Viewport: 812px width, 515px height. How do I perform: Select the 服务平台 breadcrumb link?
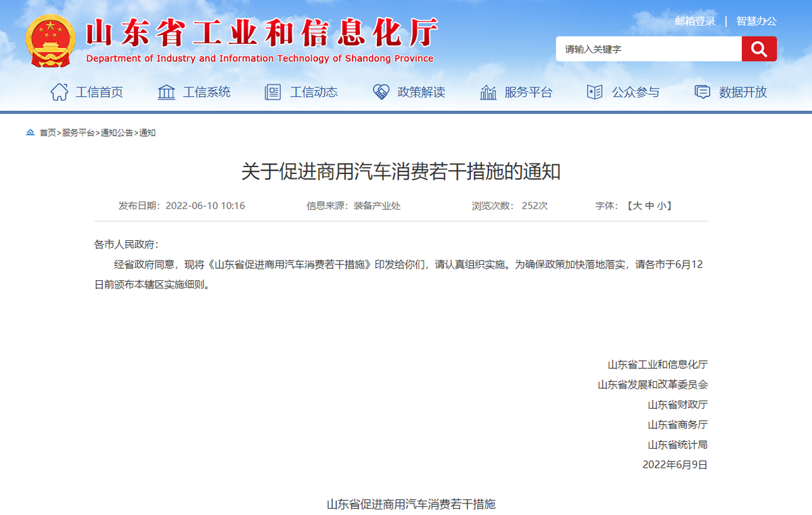click(x=78, y=133)
